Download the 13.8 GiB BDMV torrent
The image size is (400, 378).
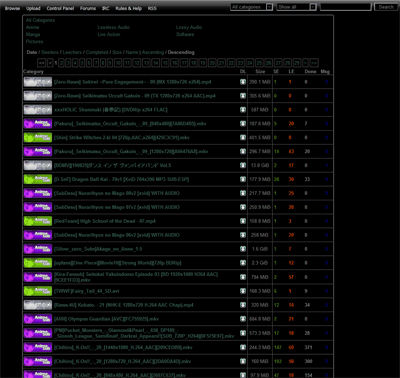pos(243,165)
